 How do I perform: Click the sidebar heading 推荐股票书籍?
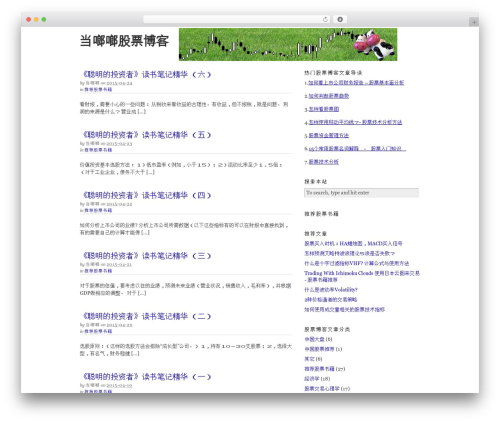point(321,214)
